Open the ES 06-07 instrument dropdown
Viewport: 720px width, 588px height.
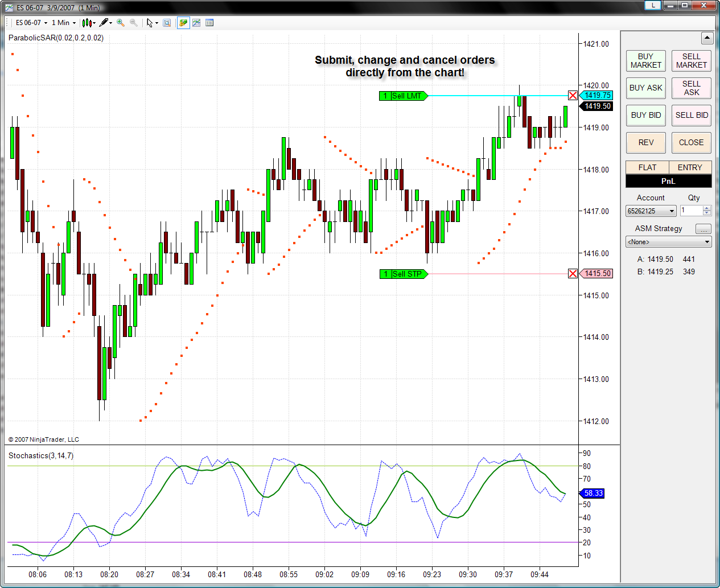tap(32, 23)
